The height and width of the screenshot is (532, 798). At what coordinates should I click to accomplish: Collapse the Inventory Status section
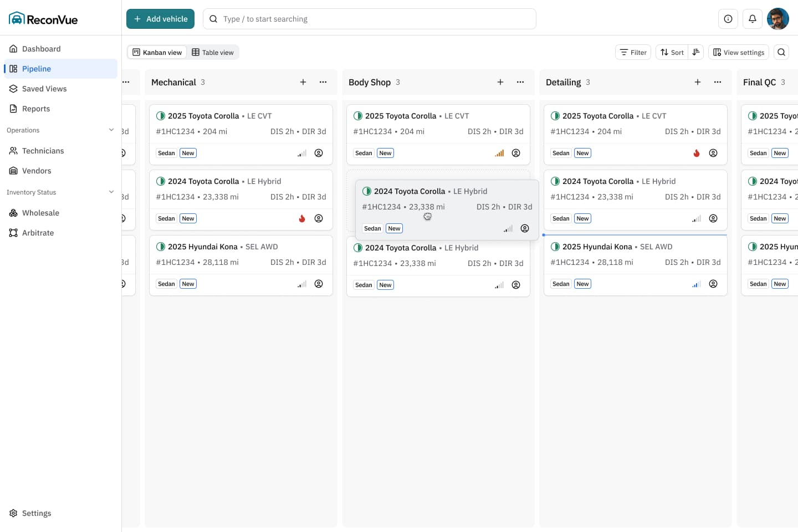[x=112, y=192]
